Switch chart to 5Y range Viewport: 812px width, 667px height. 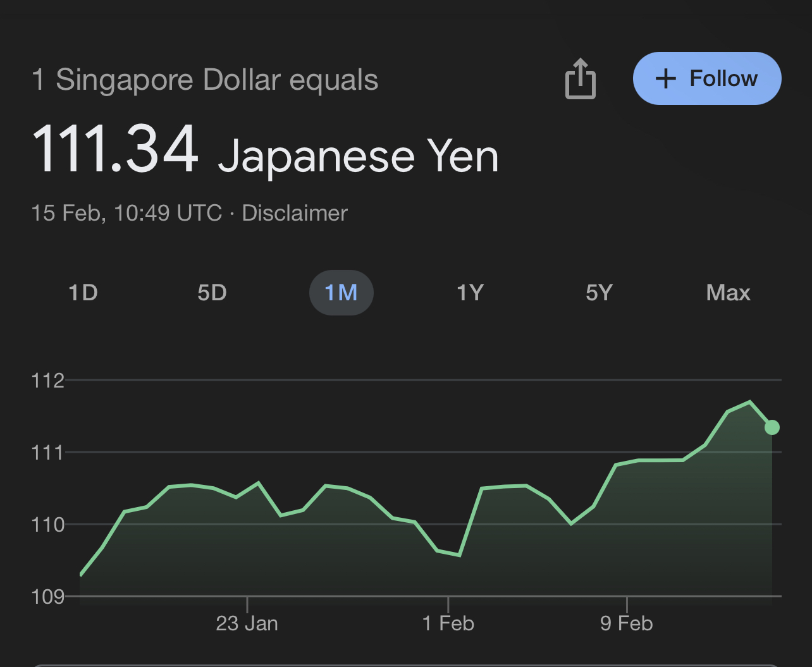pos(599,293)
